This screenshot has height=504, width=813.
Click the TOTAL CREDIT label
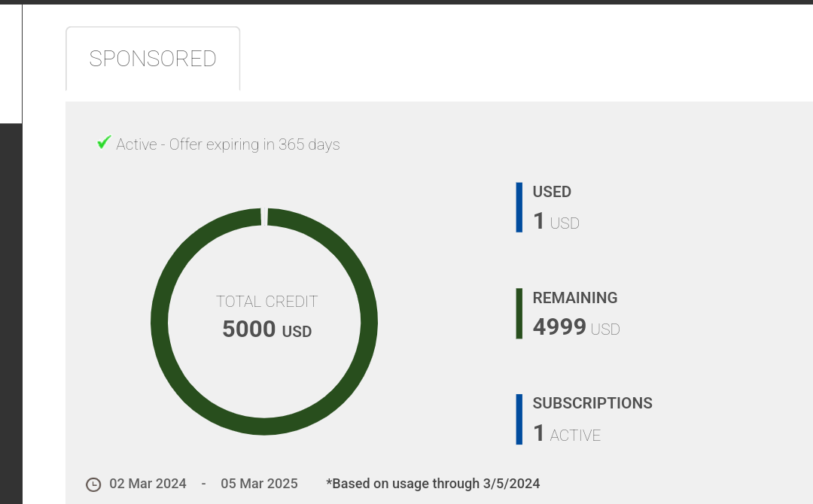coord(267,302)
